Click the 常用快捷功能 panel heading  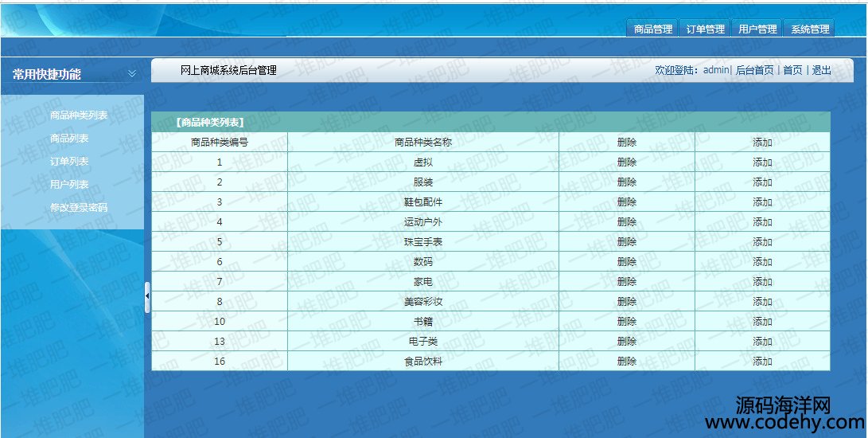pyautogui.click(x=46, y=74)
